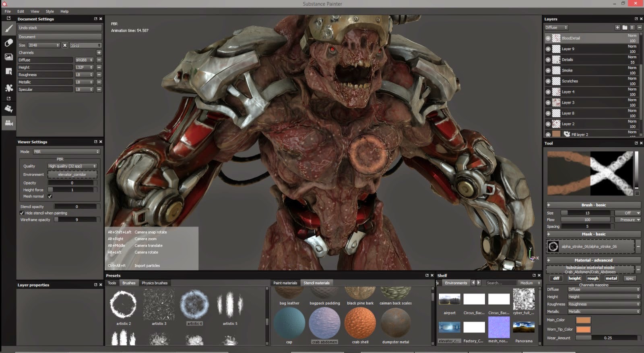
Task: Switch to the Physics brushes tab
Action: click(x=155, y=283)
